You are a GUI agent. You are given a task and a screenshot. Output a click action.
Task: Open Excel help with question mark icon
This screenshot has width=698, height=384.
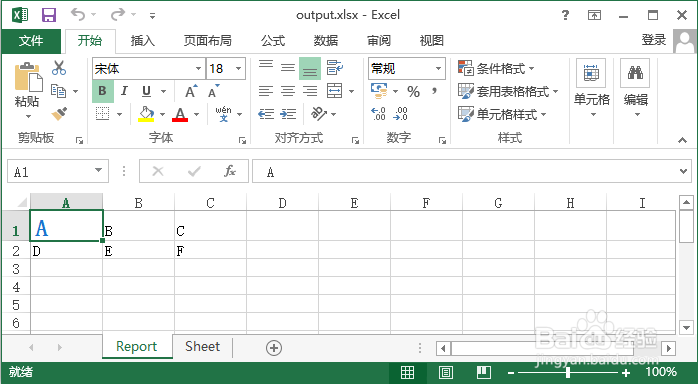point(565,15)
